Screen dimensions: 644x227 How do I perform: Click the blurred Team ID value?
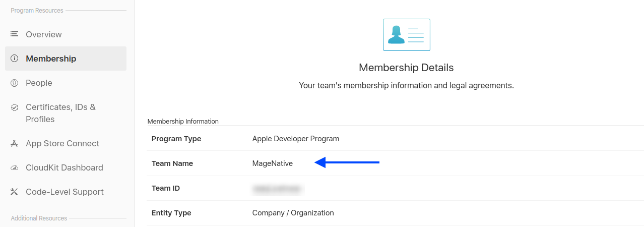tap(278, 189)
